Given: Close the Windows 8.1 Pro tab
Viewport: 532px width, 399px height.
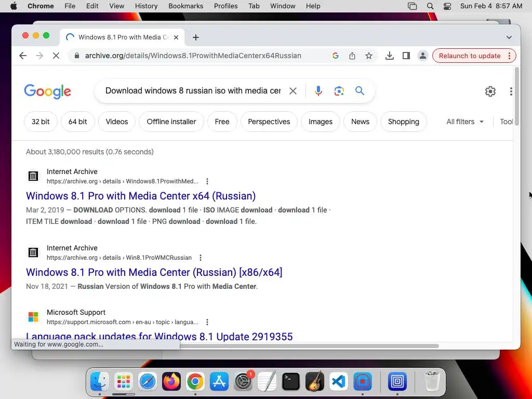Looking at the screenshot, I should tap(176, 37).
